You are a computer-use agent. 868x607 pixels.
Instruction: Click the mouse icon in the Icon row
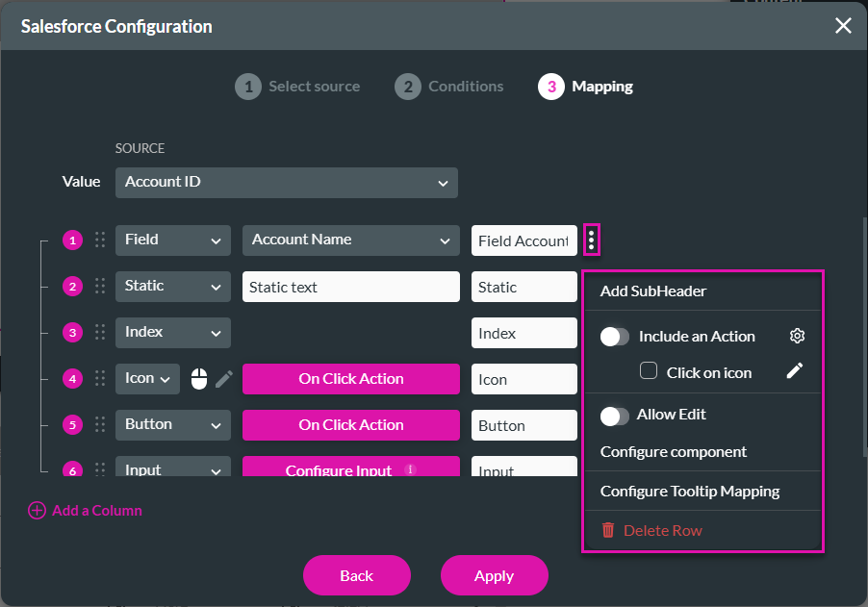point(199,379)
